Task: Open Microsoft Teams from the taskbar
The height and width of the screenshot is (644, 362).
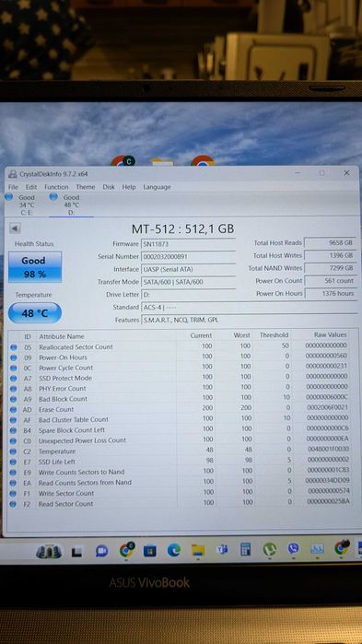Action: coord(222,549)
